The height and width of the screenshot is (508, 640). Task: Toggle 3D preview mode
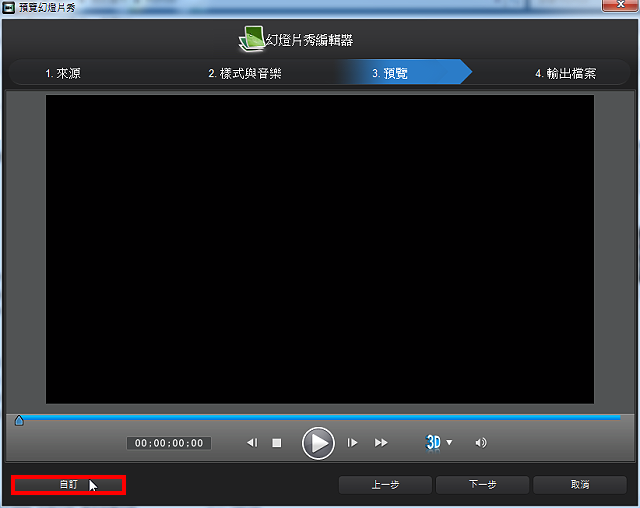pyautogui.click(x=433, y=442)
